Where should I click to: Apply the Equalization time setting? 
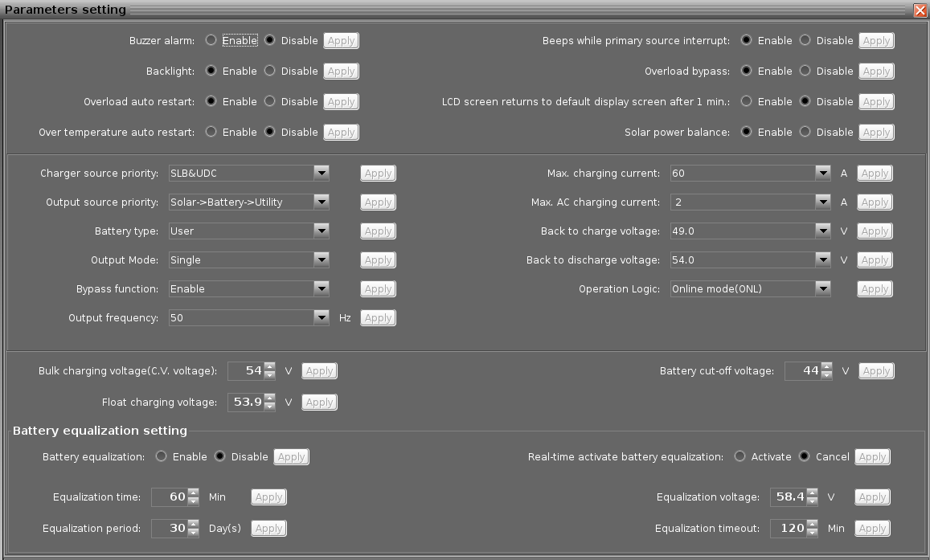pyautogui.click(x=268, y=497)
